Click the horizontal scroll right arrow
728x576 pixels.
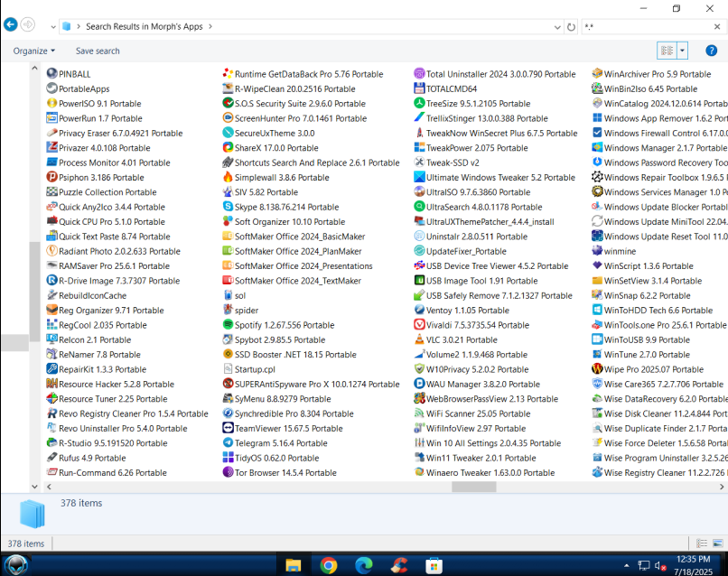(x=722, y=487)
